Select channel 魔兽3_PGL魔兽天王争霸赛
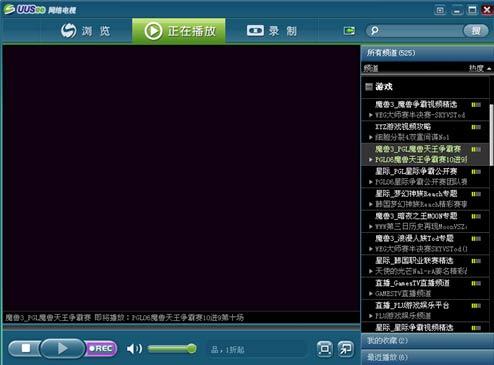494x365 pixels. point(418,149)
